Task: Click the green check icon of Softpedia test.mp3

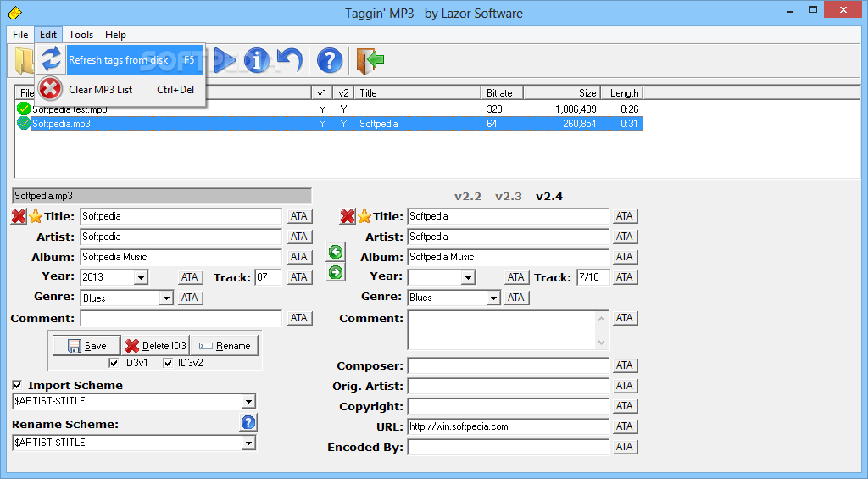Action: pos(23,109)
